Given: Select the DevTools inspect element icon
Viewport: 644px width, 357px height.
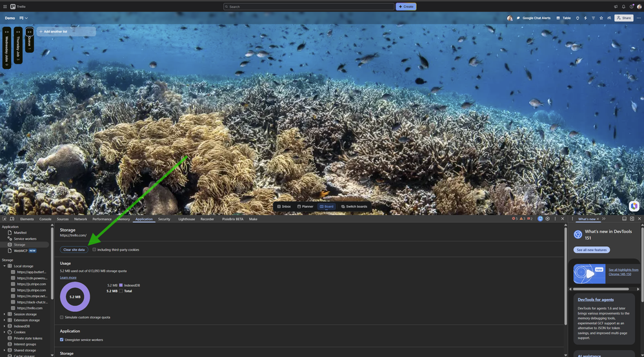Looking at the screenshot, I should pos(5,218).
